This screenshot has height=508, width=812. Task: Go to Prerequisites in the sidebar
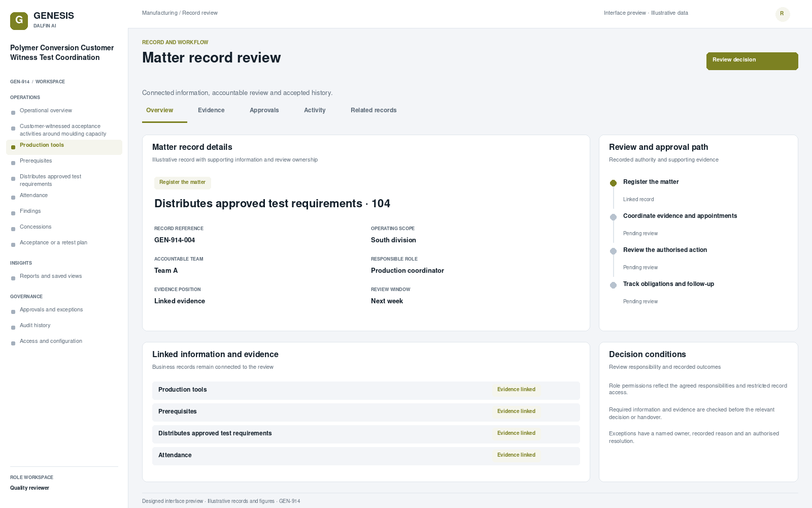coord(64,161)
